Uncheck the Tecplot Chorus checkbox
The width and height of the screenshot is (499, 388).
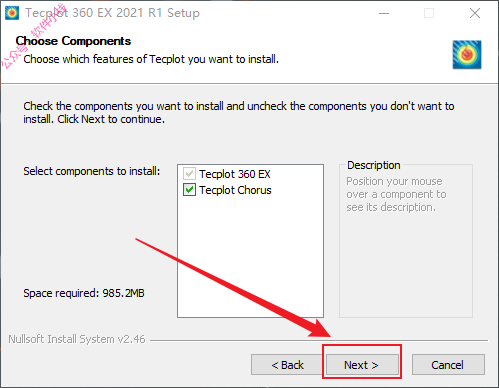tap(189, 190)
